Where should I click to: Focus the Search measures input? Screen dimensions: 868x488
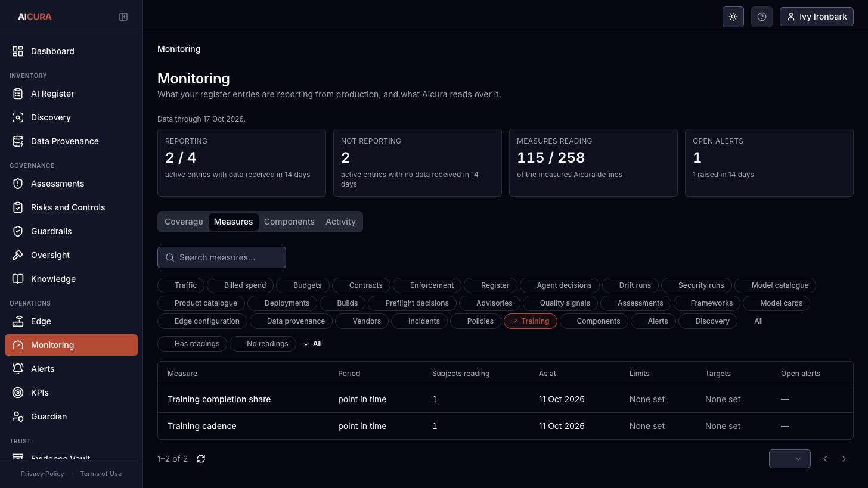tap(222, 257)
